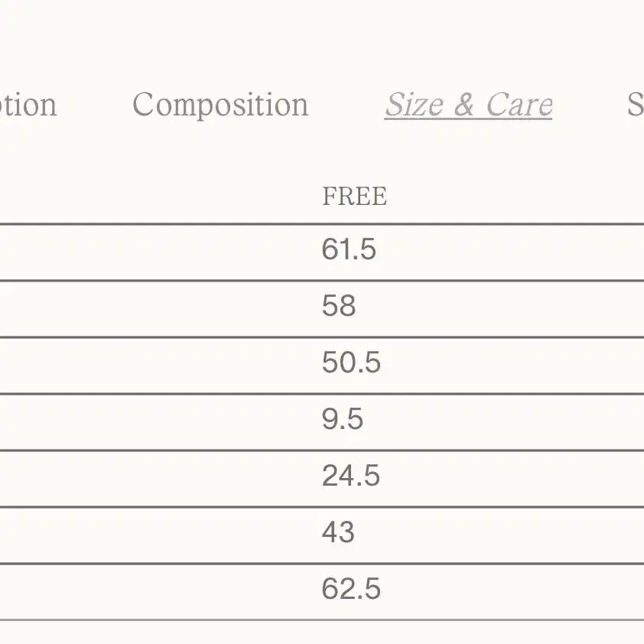Select the 62.5 measurement value
This screenshot has width=644, height=644.
click(x=351, y=589)
